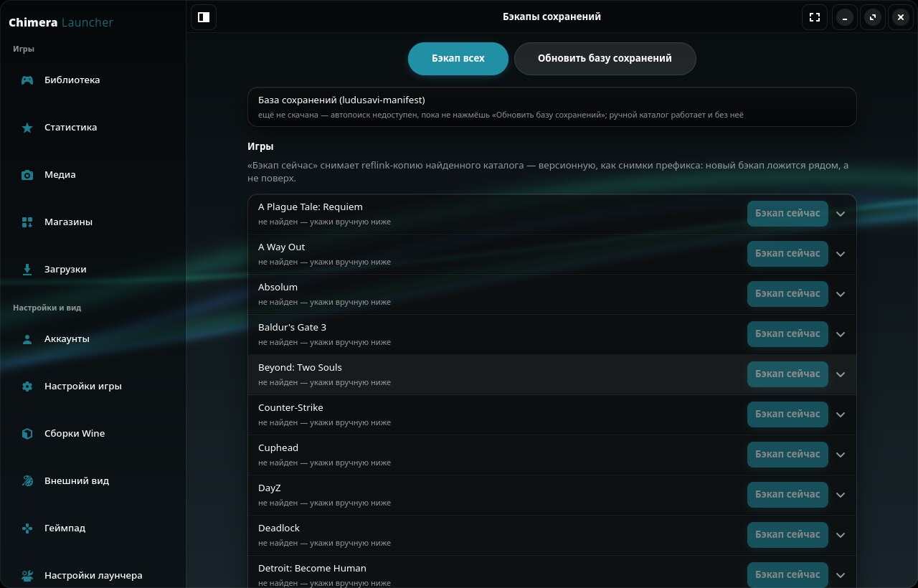Select the Cuphead game title
Image resolution: width=918 pixels, height=588 pixels.
coord(278,448)
